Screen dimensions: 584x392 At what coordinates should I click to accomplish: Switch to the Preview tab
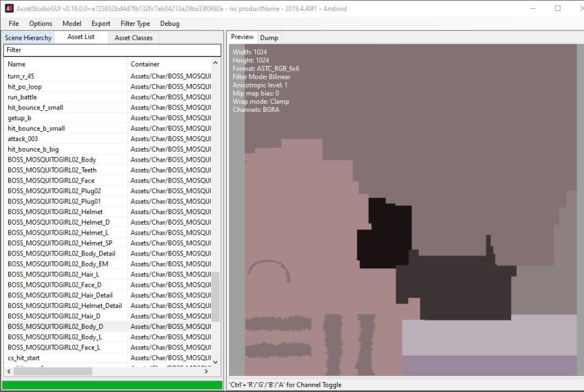pyautogui.click(x=242, y=36)
